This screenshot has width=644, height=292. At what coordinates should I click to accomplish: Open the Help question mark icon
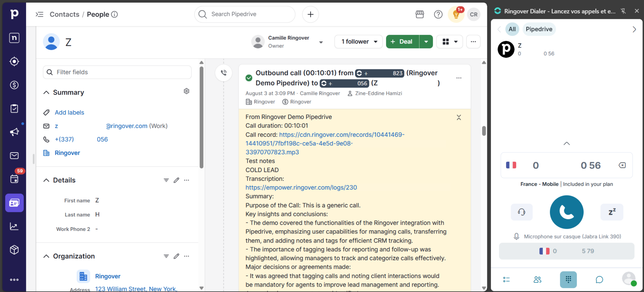(x=438, y=14)
